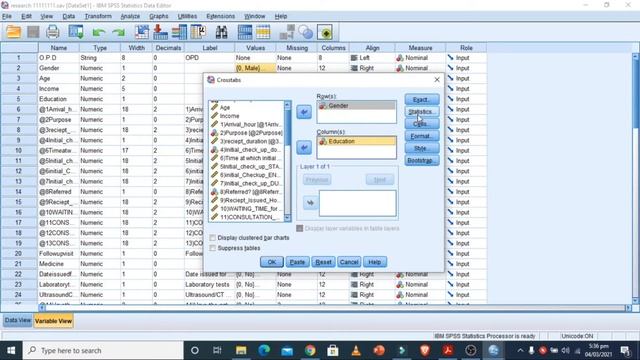Select Education in the Column(s) box
Image resolution: width=640 pixels, height=360 pixels.
pyautogui.click(x=356, y=141)
